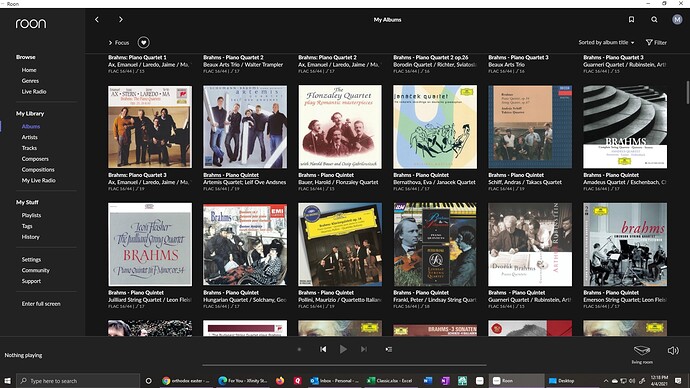Open Firefox icon in taskbar
This screenshot has width=690, height=388.
[x=280, y=381]
